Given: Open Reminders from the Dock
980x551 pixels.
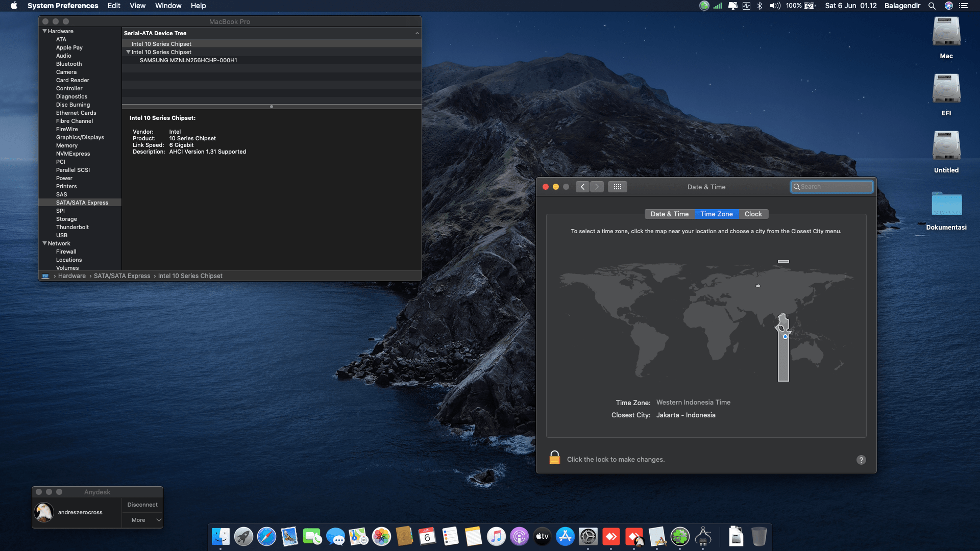Looking at the screenshot, I should (x=450, y=536).
